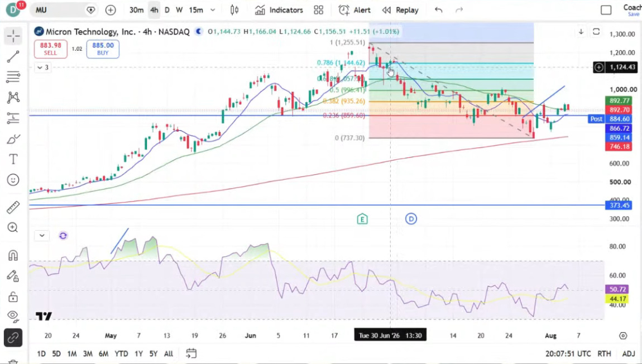
Task: Select the 15m interval
Action: click(x=196, y=10)
